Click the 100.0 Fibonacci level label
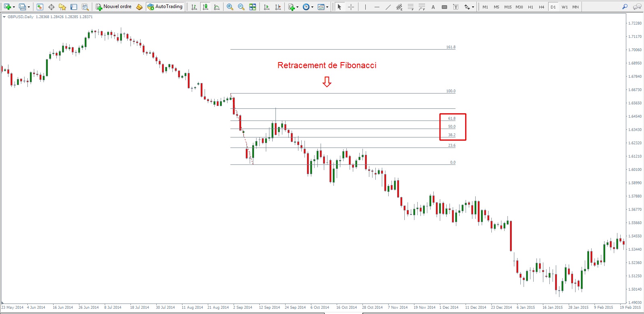This screenshot has width=644, height=314. [451, 91]
